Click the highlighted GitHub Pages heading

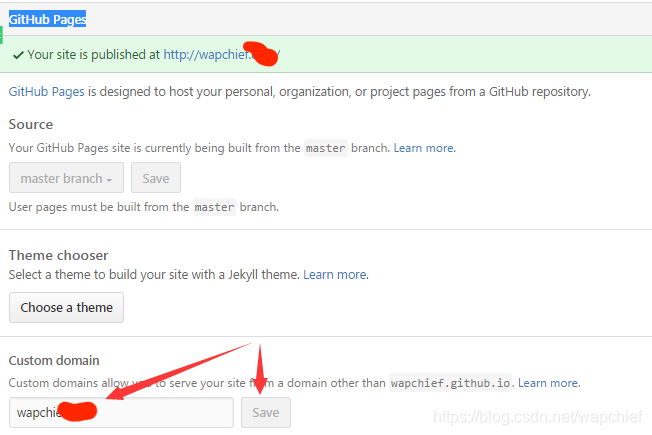47,19
